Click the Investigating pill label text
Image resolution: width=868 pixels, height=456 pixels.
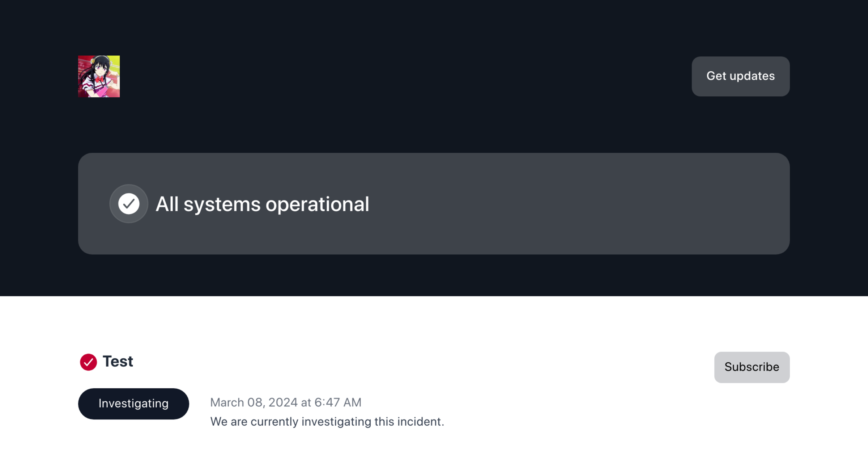pyautogui.click(x=133, y=403)
